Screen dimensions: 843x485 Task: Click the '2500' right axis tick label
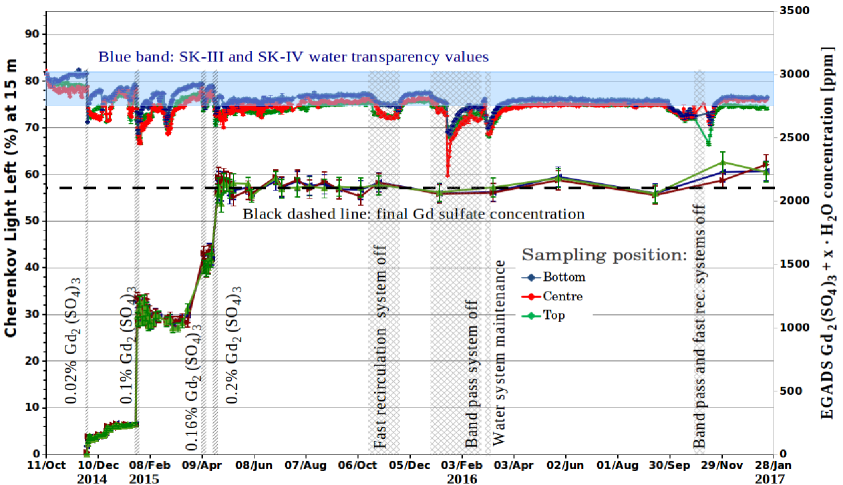(795, 138)
